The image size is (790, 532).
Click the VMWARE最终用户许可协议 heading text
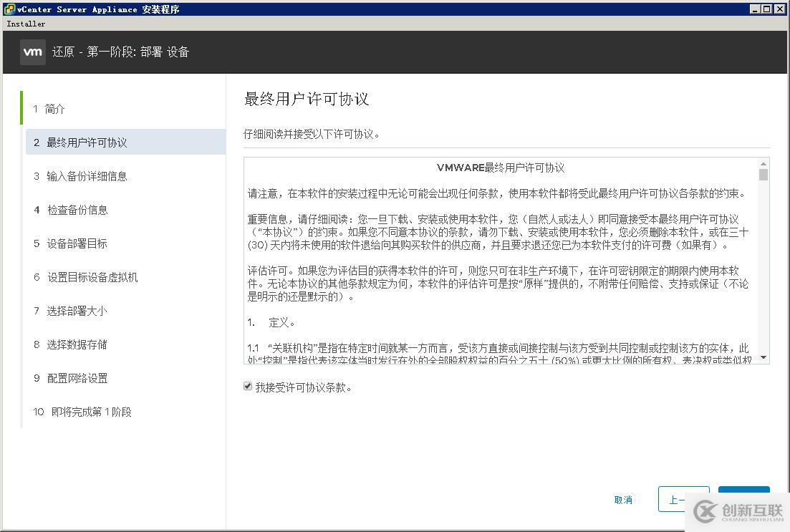point(501,168)
